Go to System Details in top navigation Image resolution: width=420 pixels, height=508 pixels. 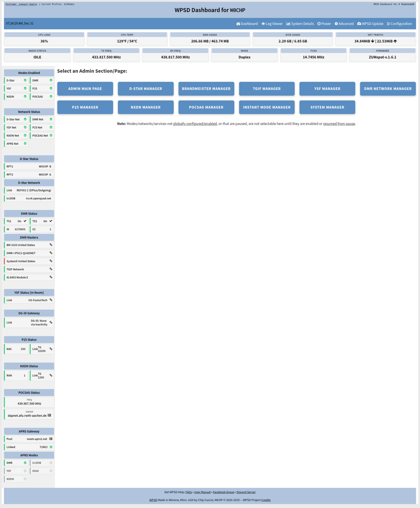coord(300,24)
